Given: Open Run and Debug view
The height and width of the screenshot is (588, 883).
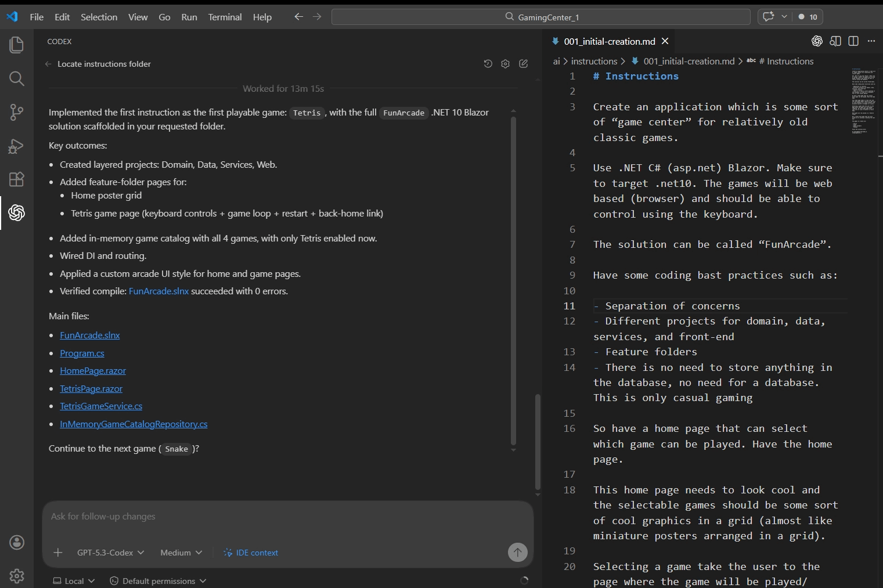Looking at the screenshot, I should click(17, 146).
